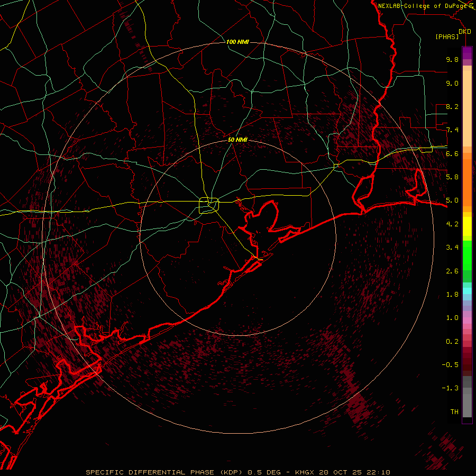
Task: Click the 2.6 legend value
Action: point(452,271)
